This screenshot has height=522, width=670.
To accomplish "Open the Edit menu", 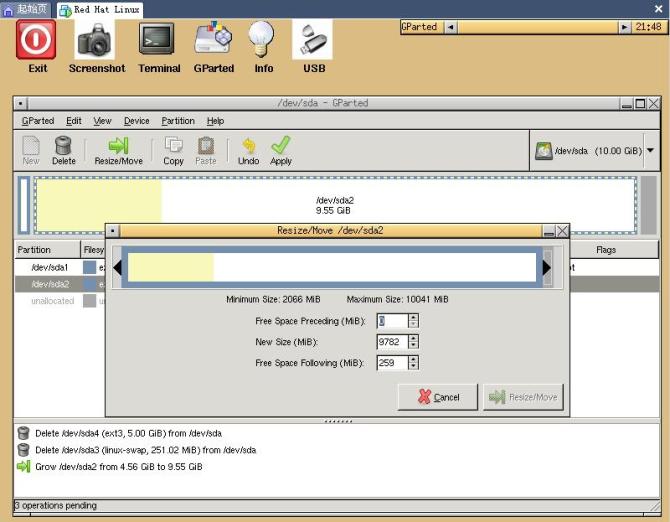I will [73, 121].
